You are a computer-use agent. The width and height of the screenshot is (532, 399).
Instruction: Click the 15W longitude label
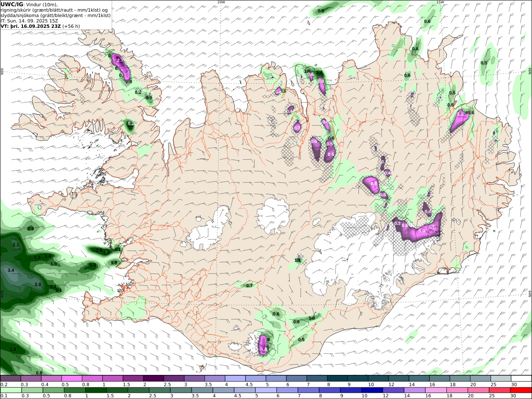[440, 2]
